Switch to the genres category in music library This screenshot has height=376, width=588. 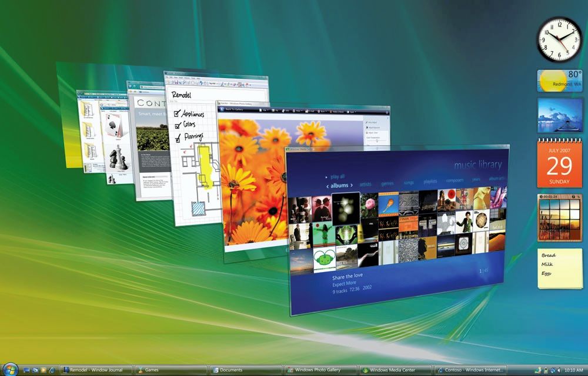(x=386, y=184)
